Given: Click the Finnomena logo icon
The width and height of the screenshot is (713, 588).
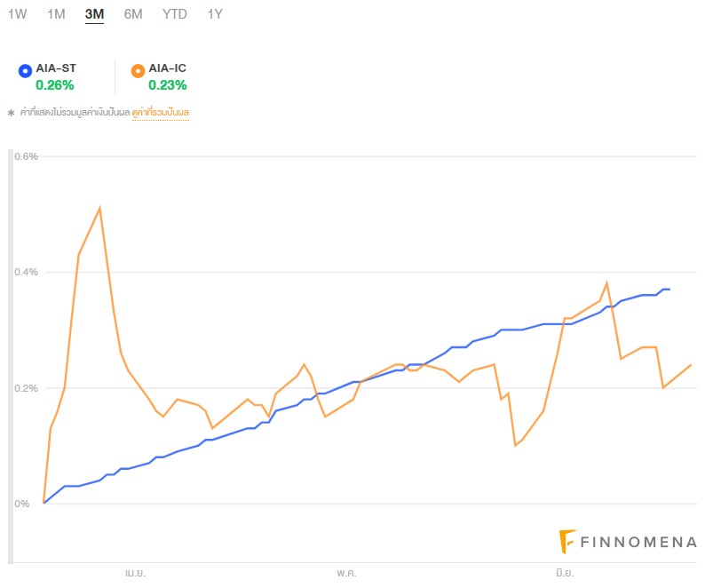Looking at the screenshot, I should [x=567, y=541].
